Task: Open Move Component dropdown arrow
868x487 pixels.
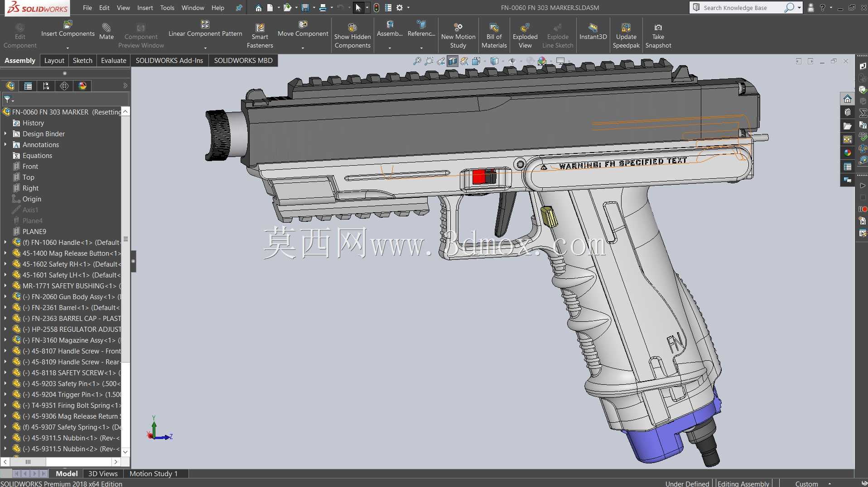Action: click(303, 48)
